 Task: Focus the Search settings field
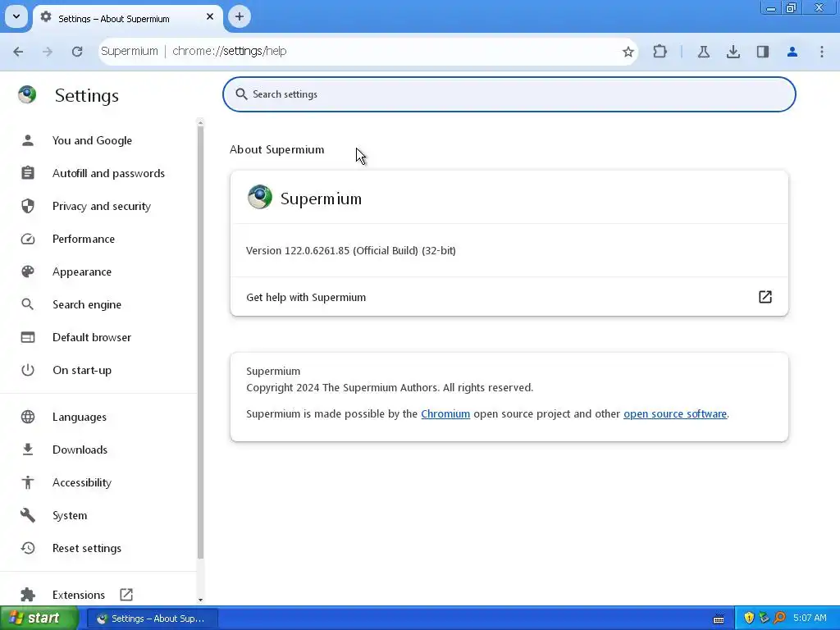[x=509, y=94]
